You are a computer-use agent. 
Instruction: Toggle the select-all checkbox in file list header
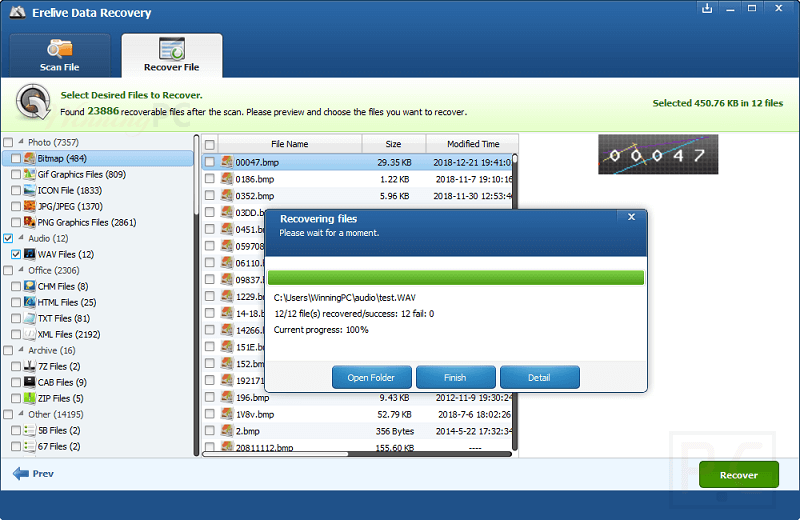(210, 144)
